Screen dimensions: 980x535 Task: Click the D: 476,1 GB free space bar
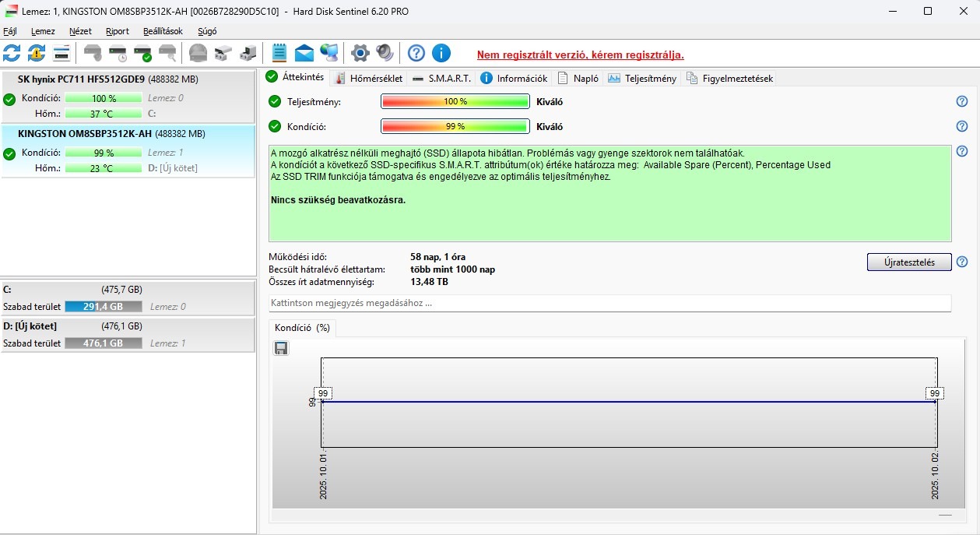click(104, 343)
